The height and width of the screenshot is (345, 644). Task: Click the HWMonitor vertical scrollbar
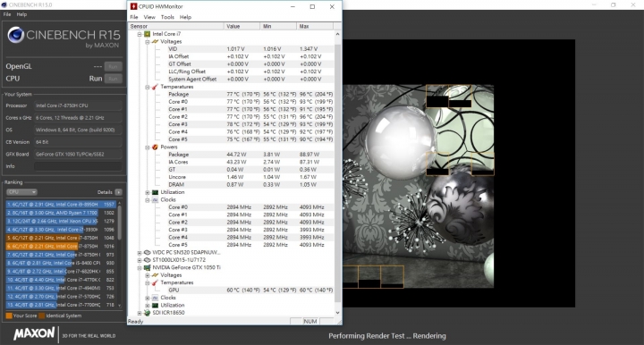[x=337, y=173]
